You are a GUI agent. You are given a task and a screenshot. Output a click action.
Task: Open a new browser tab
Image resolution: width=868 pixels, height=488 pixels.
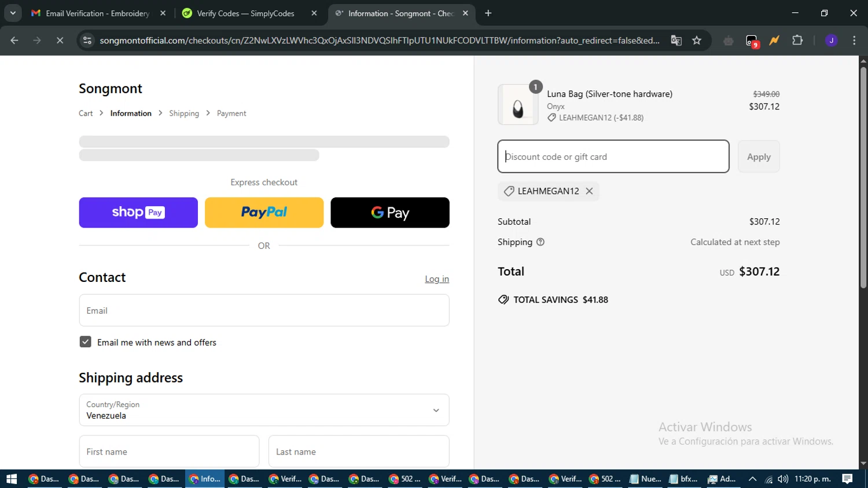tap(488, 13)
